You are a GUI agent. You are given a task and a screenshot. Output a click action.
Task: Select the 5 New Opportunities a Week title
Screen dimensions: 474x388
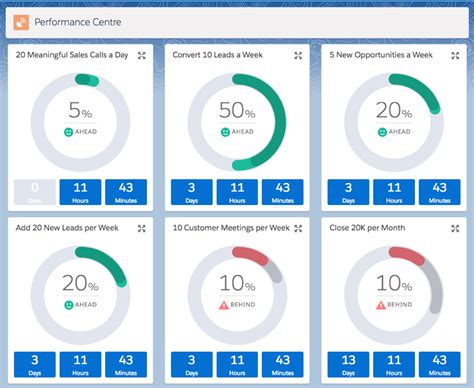381,55
